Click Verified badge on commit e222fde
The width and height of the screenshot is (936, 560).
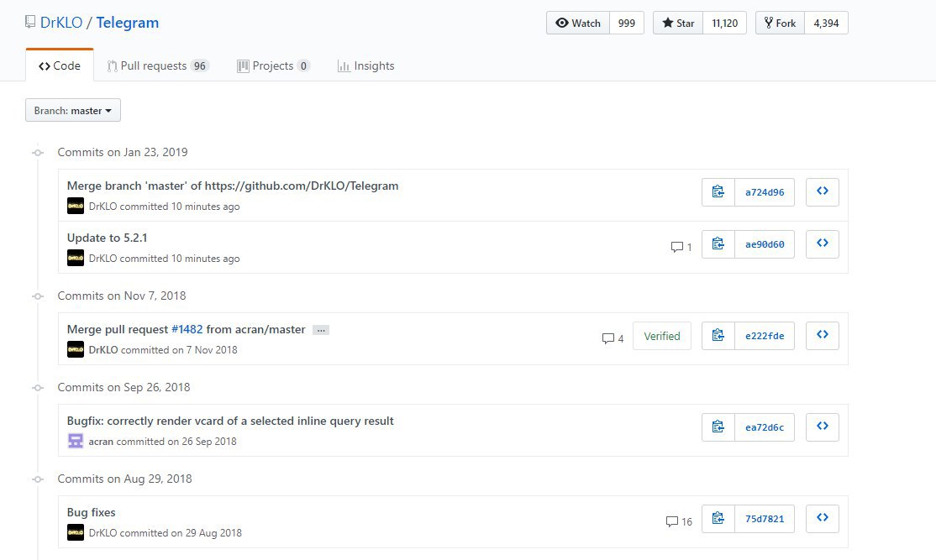pos(662,336)
